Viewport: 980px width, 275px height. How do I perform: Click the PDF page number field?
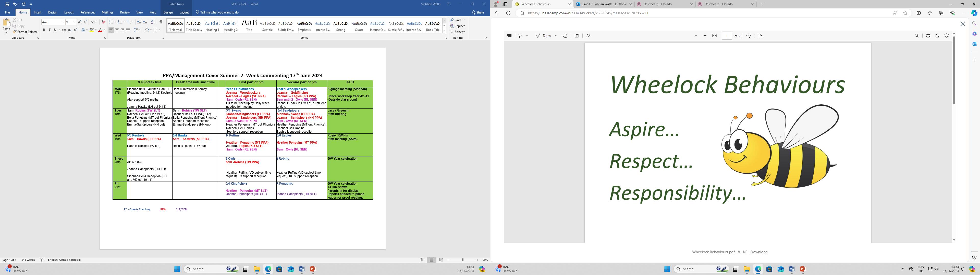tap(727, 36)
